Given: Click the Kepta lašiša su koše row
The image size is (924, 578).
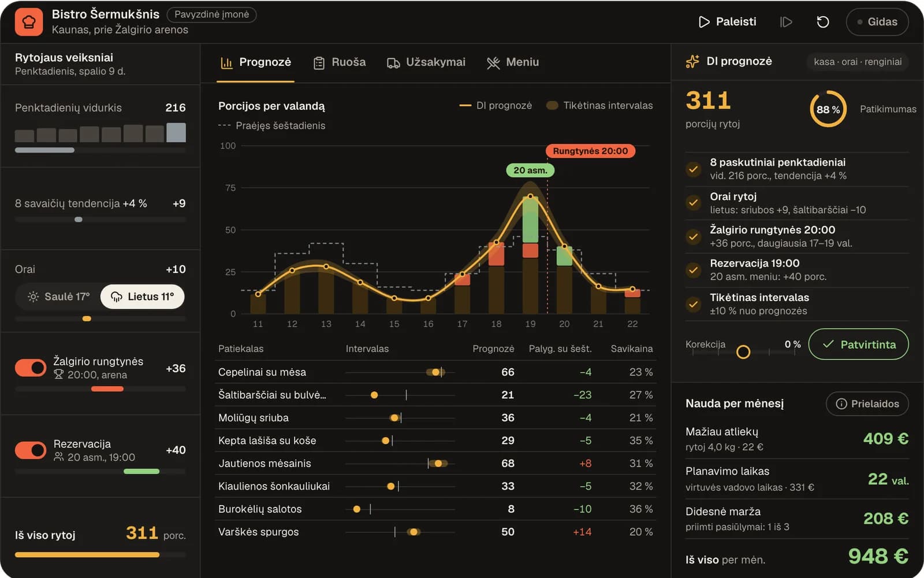Looking at the screenshot, I should pyautogui.click(x=435, y=440).
